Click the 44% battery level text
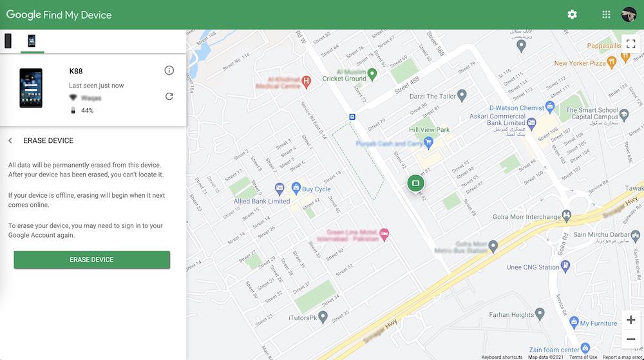The height and width of the screenshot is (360, 644). tap(87, 110)
